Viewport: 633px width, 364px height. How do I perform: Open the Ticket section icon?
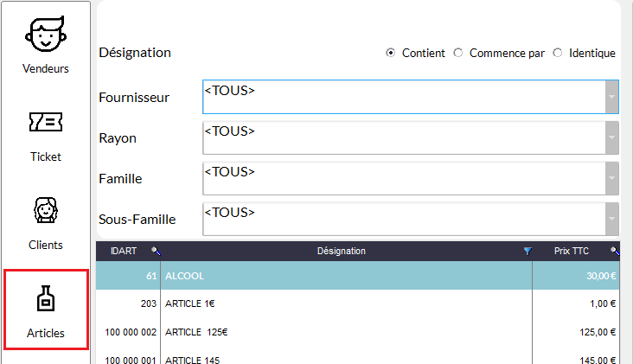tap(46, 125)
